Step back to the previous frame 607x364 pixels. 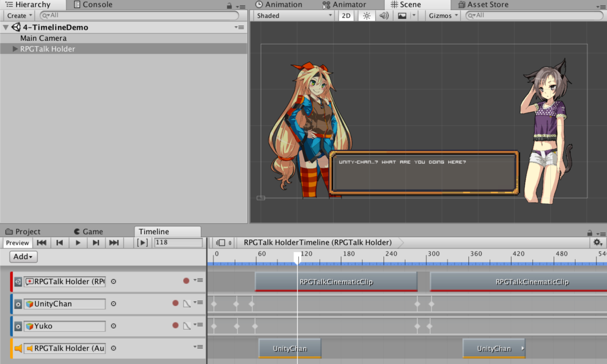coord(59,243)
